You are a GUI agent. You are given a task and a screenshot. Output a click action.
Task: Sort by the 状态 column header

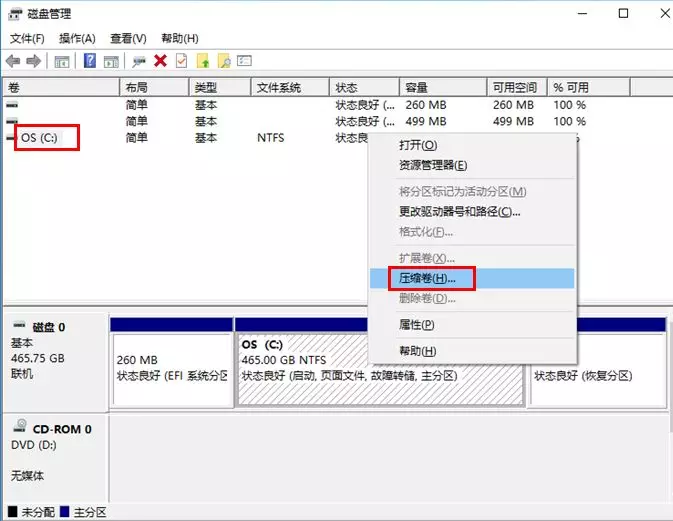pyautogui.click(x=364, y=88)
